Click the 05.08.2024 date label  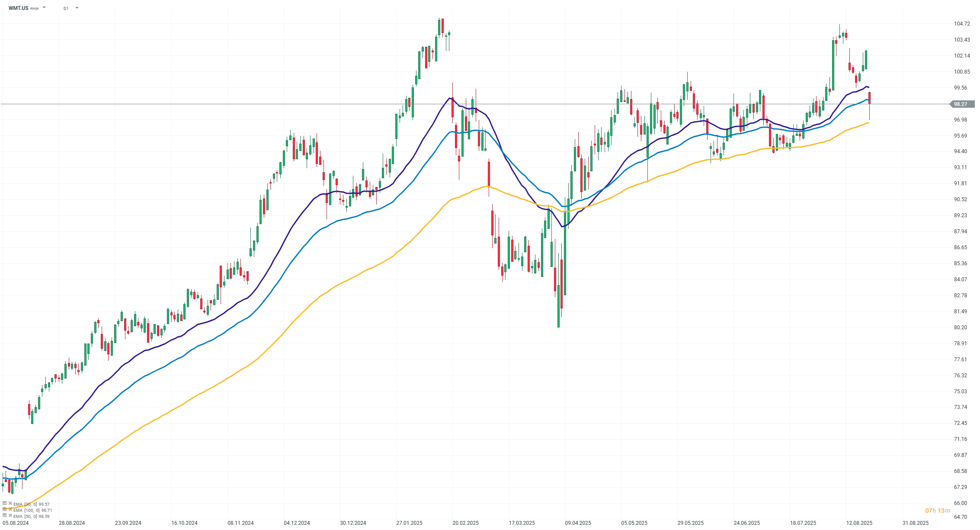tap(16, 523)
